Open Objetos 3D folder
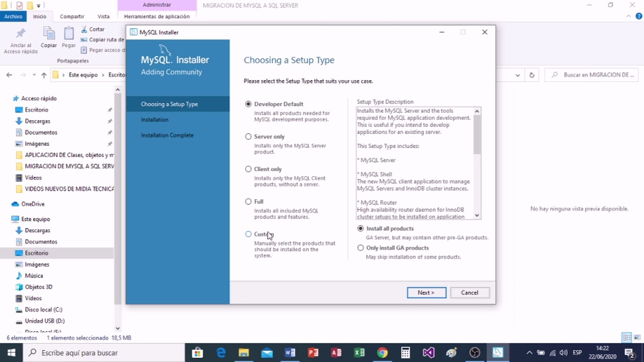Viewport: 644px width, 362px height. click(39, 287)
